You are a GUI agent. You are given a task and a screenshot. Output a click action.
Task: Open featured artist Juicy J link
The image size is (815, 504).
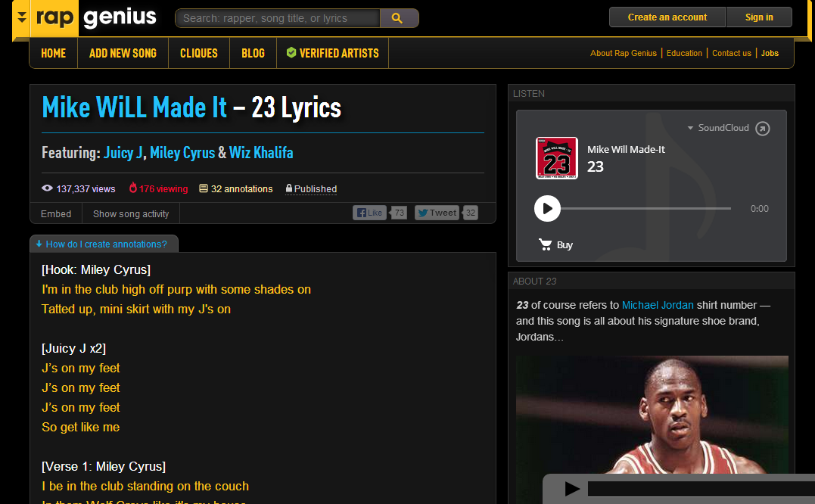123,153
